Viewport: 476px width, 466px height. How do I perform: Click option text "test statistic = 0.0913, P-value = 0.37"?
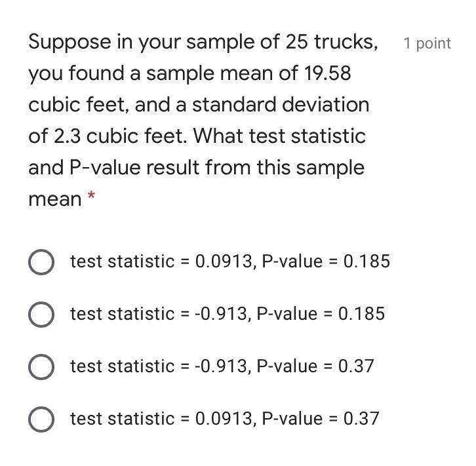pos(225,419)
